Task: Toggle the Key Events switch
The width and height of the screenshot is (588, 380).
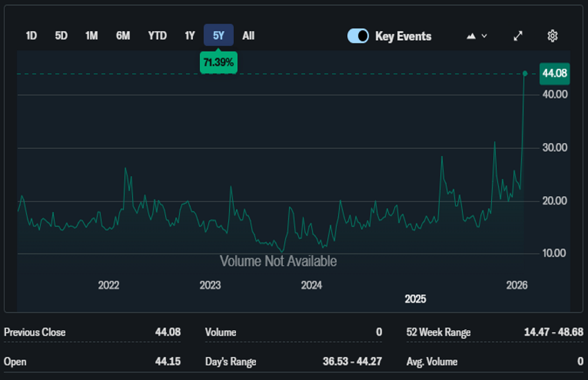Action: 358,36
